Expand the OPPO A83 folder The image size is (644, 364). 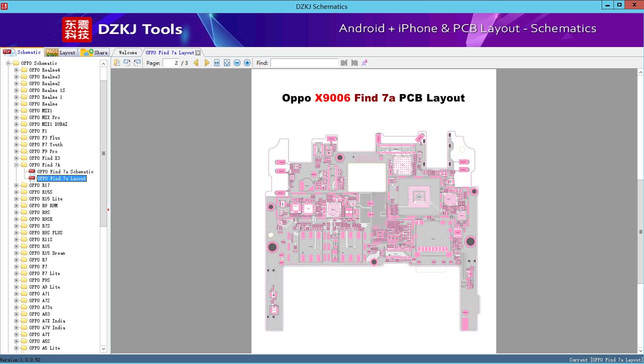tap(16, 314)
